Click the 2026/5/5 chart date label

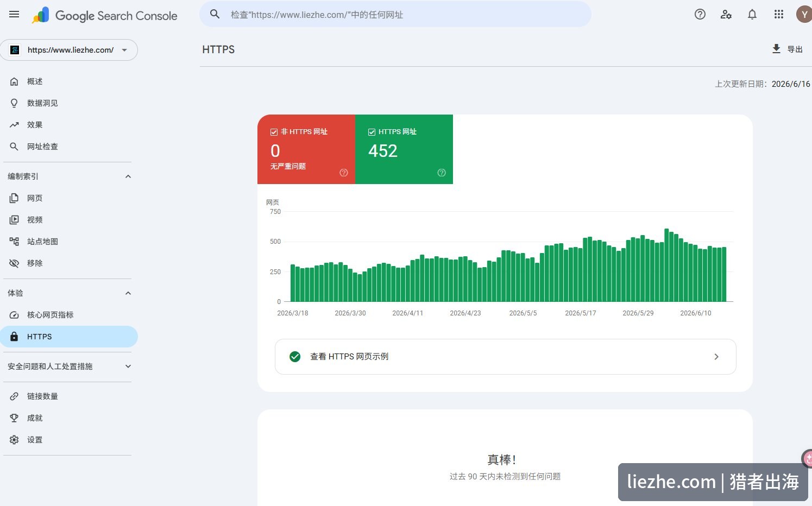tap(523, 313)
